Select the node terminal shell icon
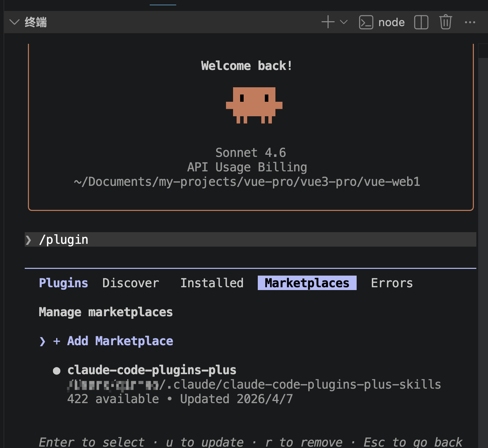This screenshot has height=448, width=488. (366, 22)
